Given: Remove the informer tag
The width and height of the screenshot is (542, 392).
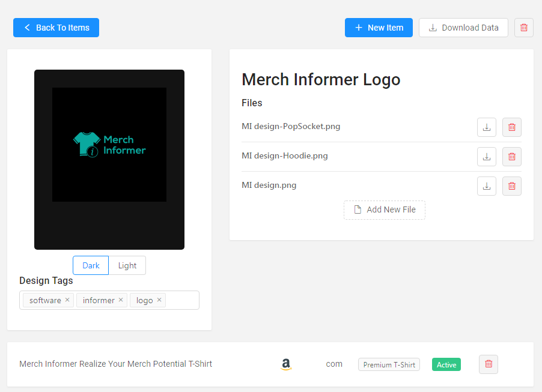Looking at the screenshot, I should (x=121, y=300).
